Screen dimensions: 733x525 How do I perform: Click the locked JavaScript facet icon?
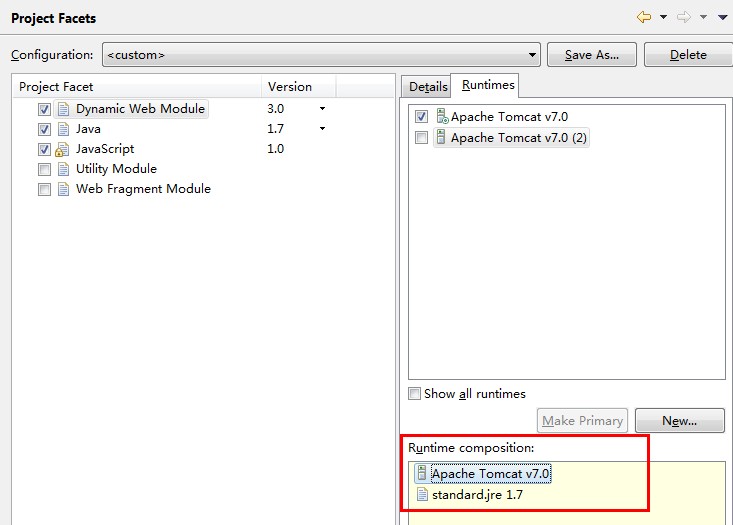(62, 150)
